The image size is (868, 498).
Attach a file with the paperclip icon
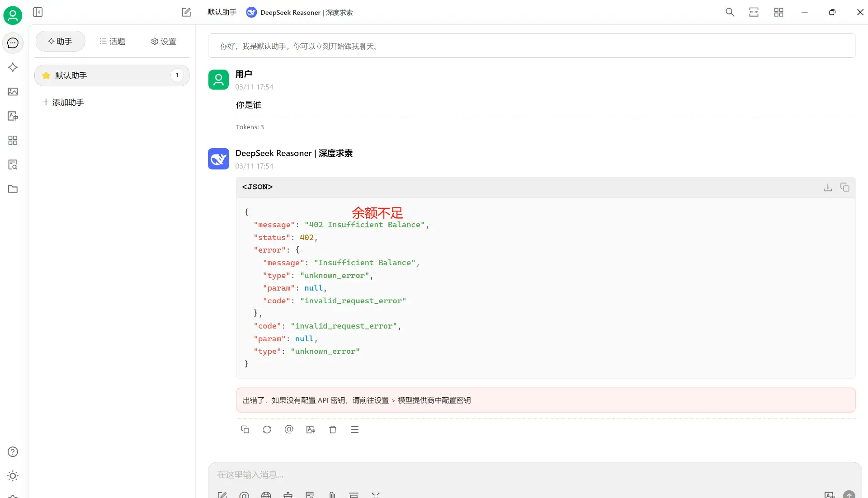pos(332,495)
